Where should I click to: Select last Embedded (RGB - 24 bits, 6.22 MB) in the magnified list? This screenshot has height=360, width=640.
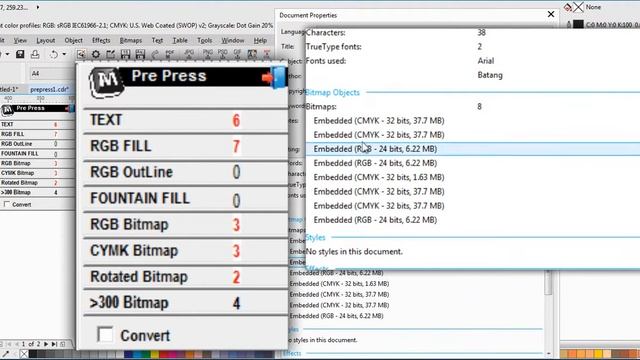pos(375,220)
